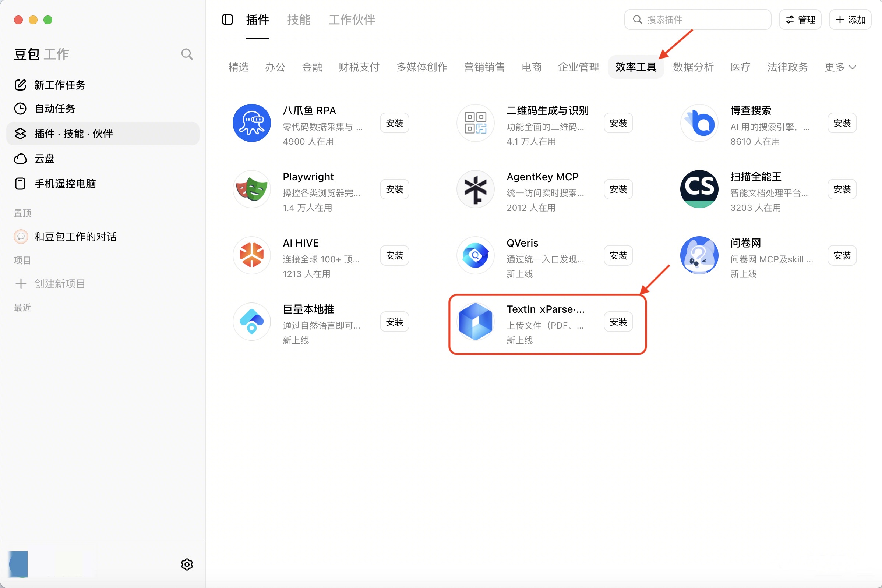Open the 云盘 sidebar label
Image resolution: width=882 pixels, height=588 pixels.
pos(45,159)
